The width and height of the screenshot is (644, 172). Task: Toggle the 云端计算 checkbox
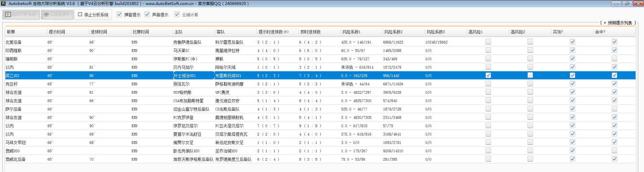tap(177, 14)
